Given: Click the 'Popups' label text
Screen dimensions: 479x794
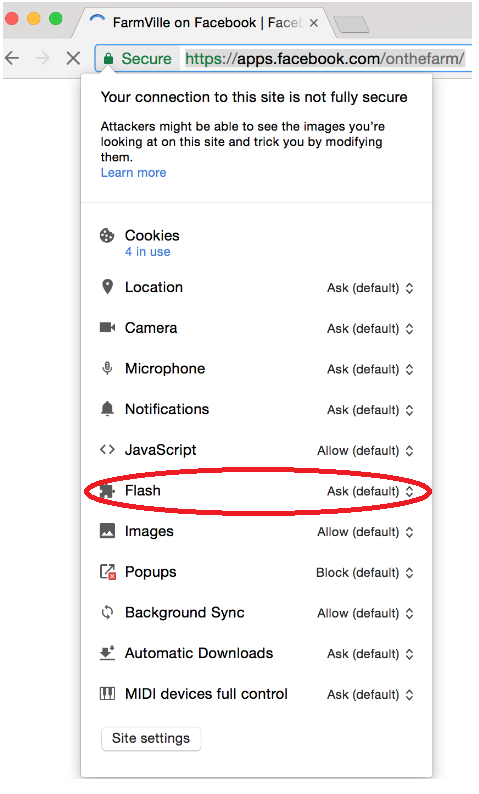Looking at the screenshot, I should point(150,572).
